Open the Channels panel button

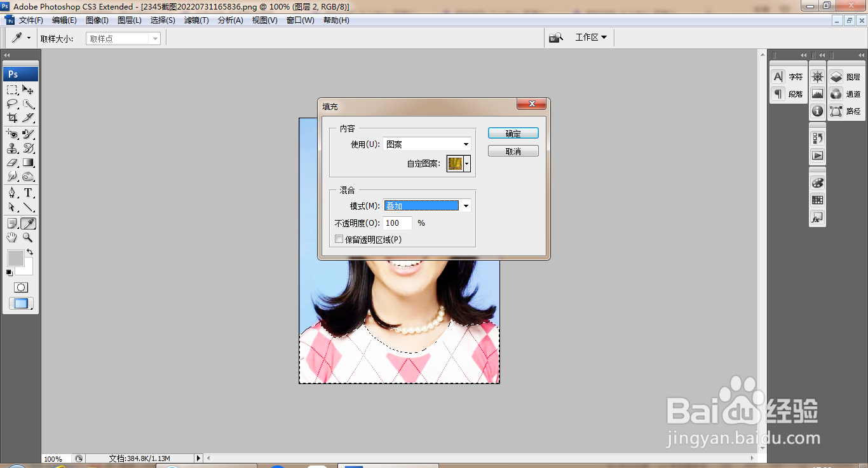click(x=846, y=94)
